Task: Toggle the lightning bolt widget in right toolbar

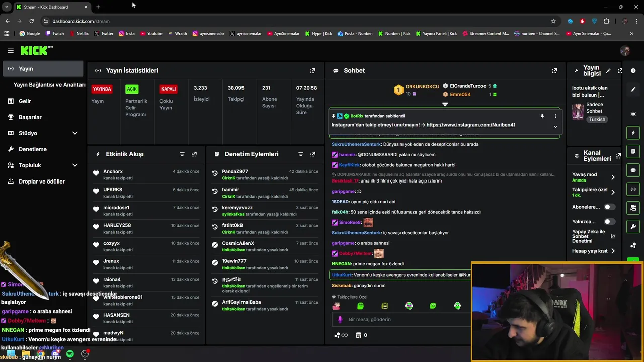Action: [x=633, y=133]
